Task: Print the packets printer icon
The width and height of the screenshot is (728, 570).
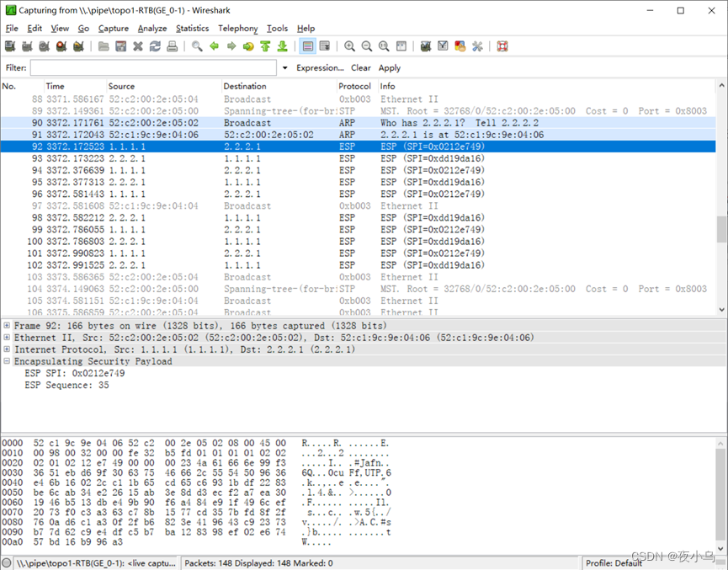Action: click(x=173, y=46)
